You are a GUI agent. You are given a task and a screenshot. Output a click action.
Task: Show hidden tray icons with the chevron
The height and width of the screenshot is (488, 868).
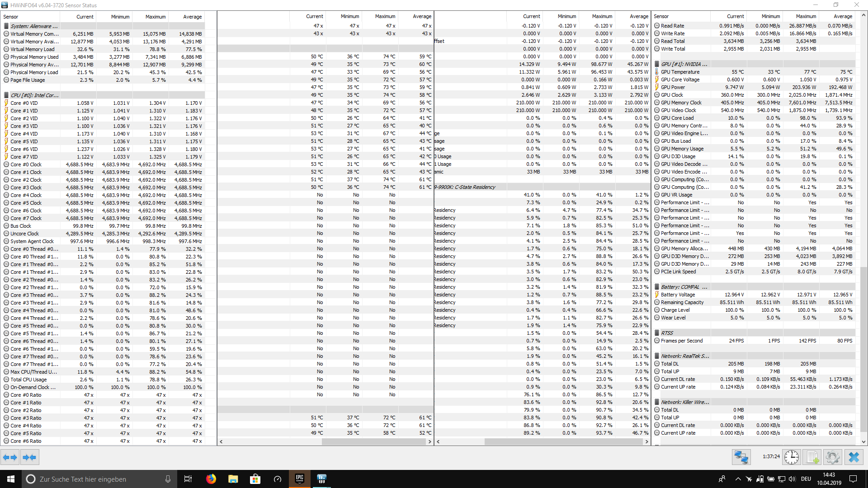pos(738,479)
